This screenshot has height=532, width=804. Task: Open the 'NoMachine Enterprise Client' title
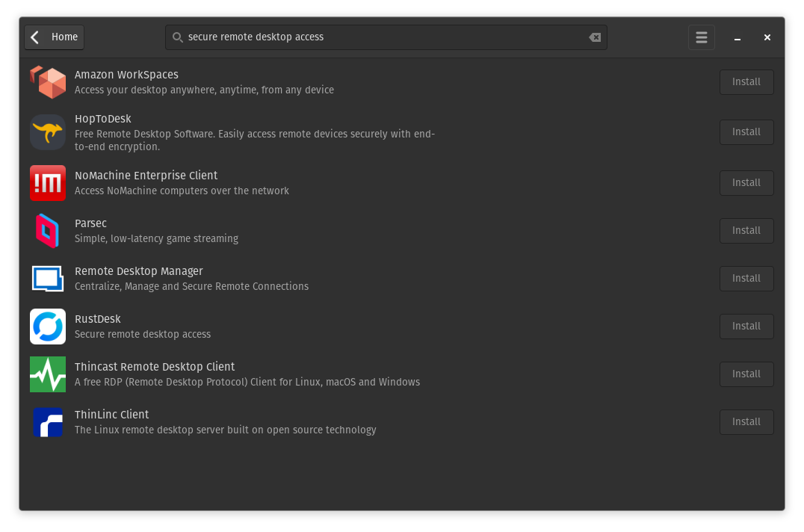click(146, 176)
